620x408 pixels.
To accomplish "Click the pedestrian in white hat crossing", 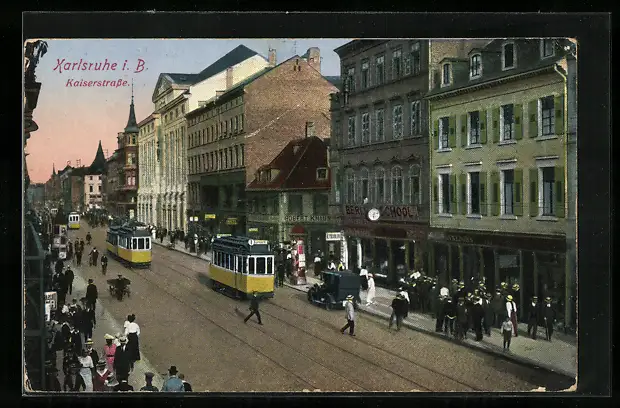I will pyautogui.click(x=349, y=315).
